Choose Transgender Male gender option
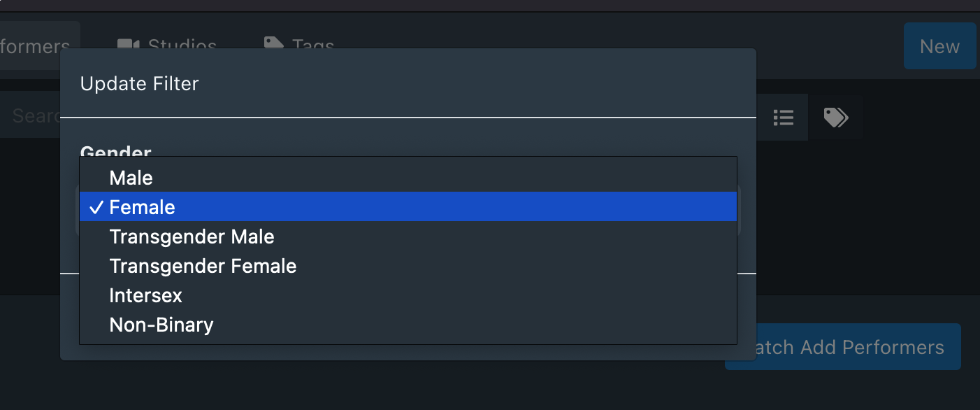980x410 pixels. coord(192,236)
